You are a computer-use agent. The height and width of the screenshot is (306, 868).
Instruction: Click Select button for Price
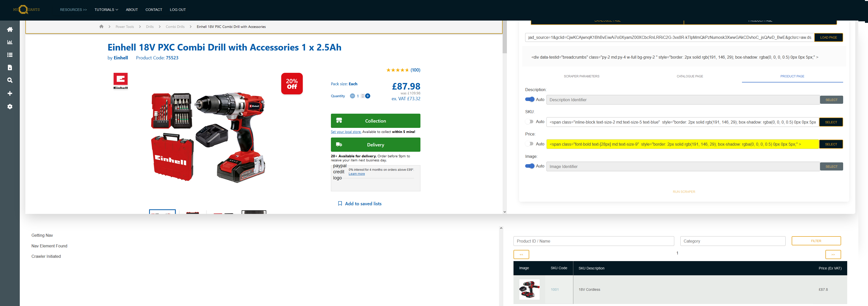[x=831, y=144]
